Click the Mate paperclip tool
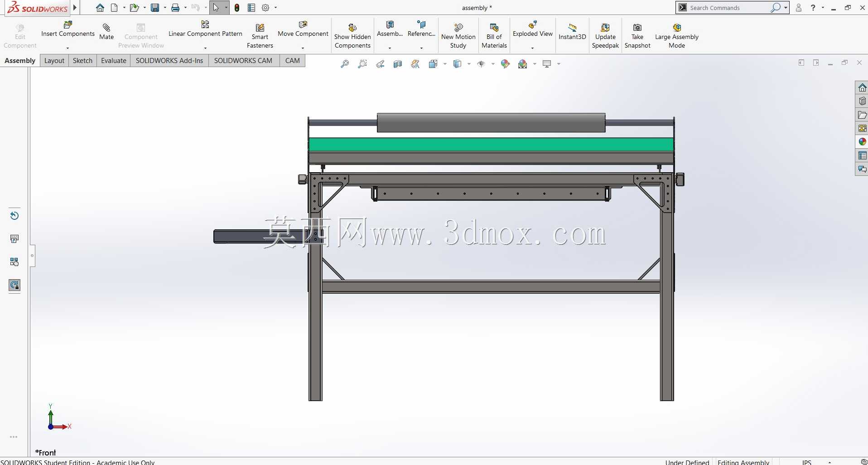 pos(106,32)
